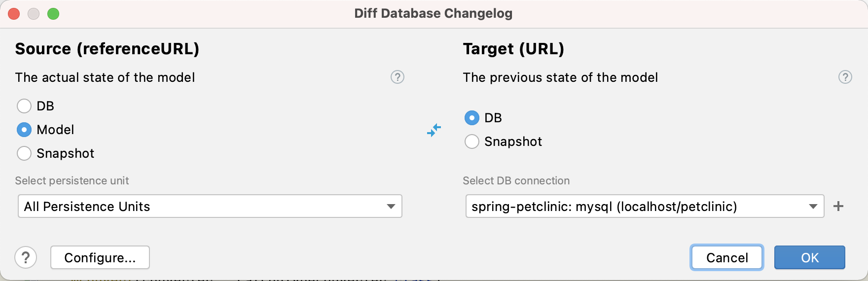Open help tooltip beside Target description
The image size is (868, 281).
point(845,77)
